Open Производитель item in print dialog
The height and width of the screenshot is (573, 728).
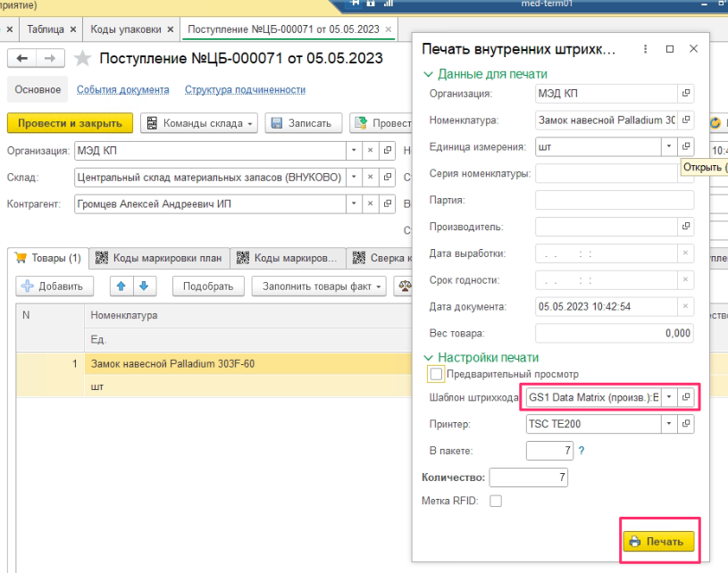[686, 227]
